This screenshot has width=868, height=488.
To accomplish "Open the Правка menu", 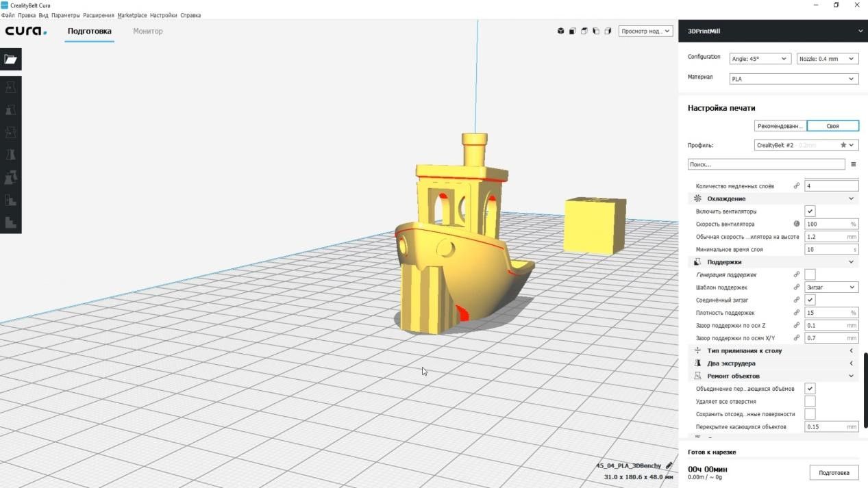I will [x=27, y=15].
